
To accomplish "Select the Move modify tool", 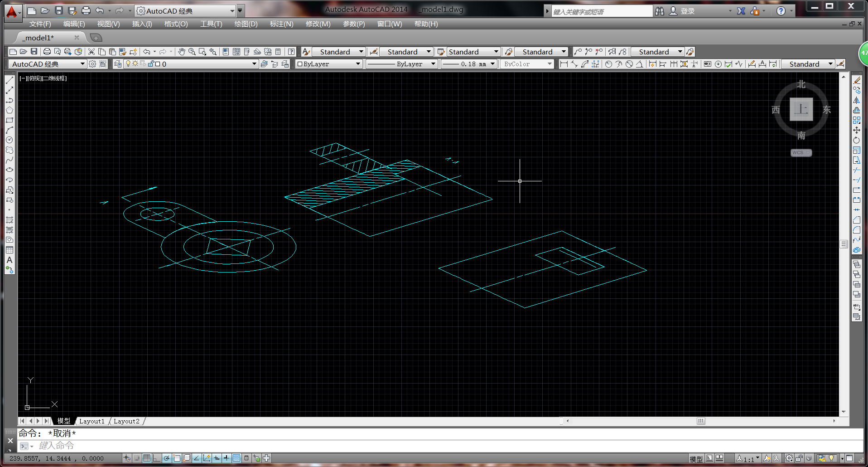I will [857, 130].
